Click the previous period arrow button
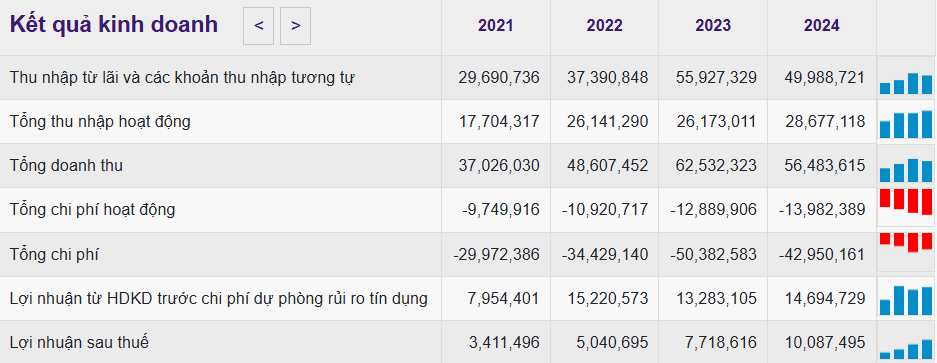Image resolution: width=937 pixels, height=363 pixels. [258, 26]
